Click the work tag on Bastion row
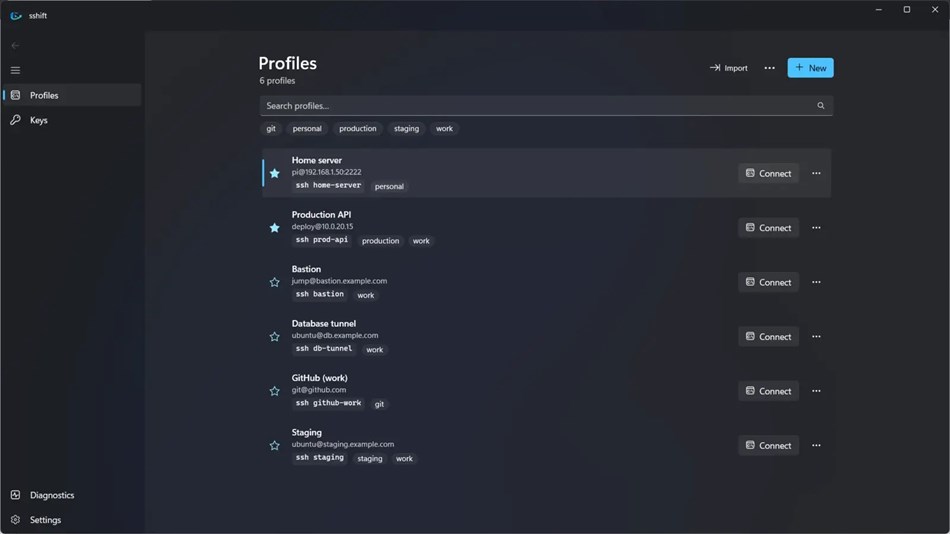The width and height of the screenshot is (950, 534). tap(365, 296)
